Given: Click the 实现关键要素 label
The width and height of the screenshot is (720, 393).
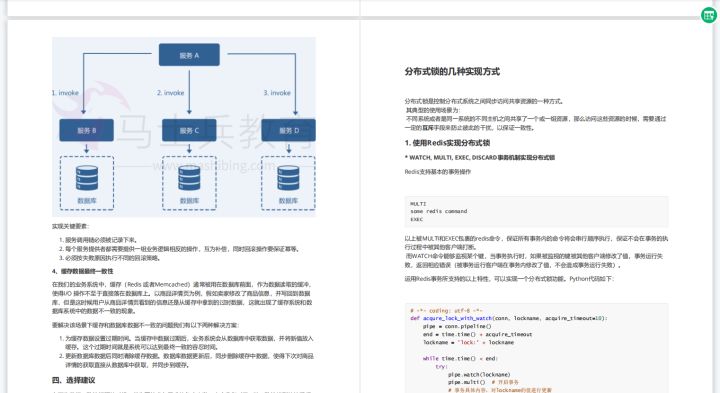Looking at the screenshot, I should [x=70, y=226].
